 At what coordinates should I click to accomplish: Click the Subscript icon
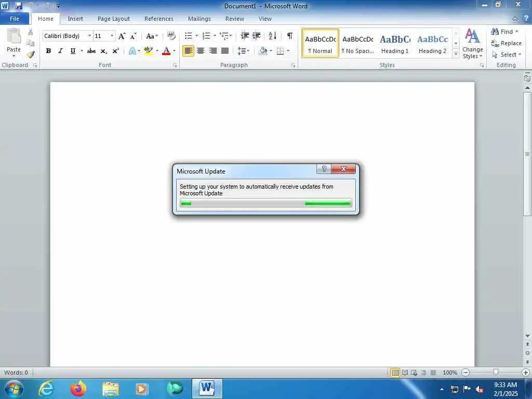[x=104, y=51]
